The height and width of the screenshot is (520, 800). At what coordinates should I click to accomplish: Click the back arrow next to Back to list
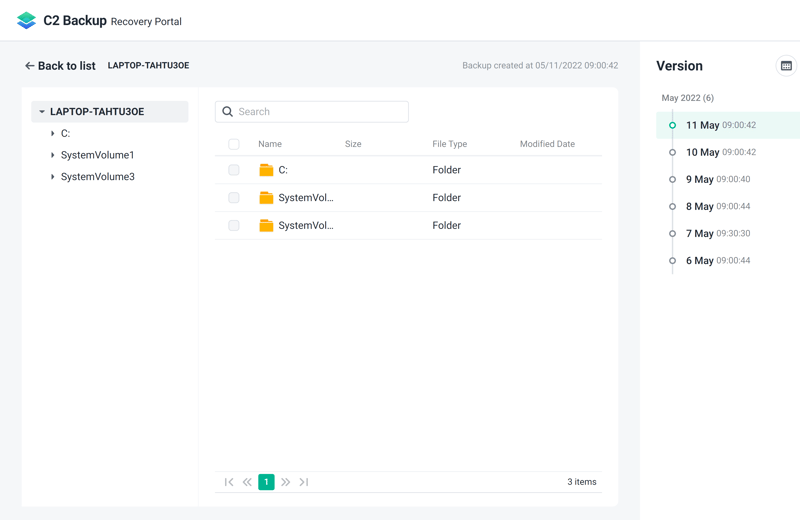coord(30,66)
